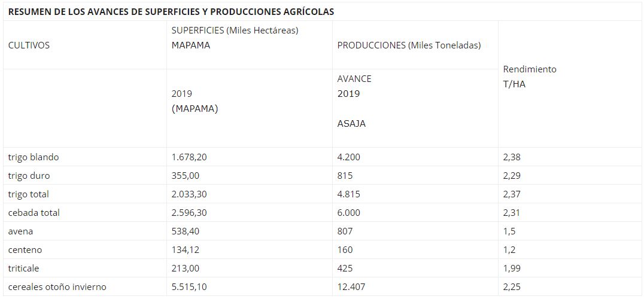
Task: Select the triticale row label
Action: tap(24, 269)
